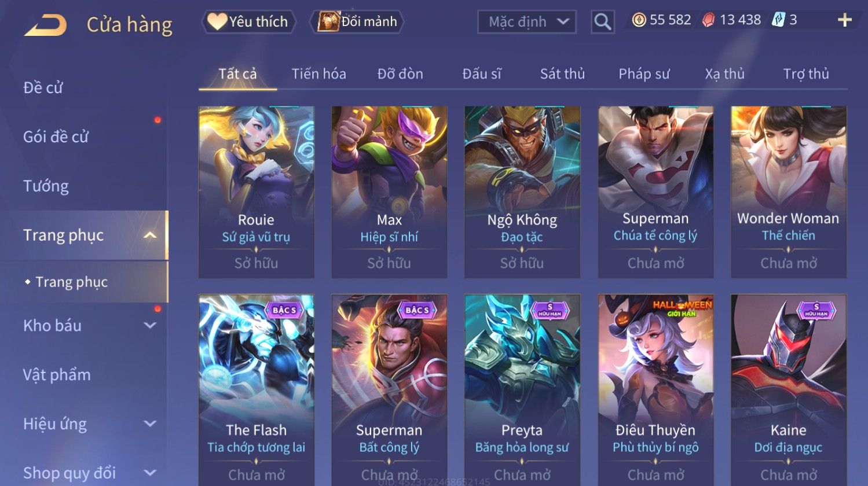This screenshot has height=486, width=868.
Task: Select Rouie Sứ giả vũ trụ skin card
Action: point(257,192)
